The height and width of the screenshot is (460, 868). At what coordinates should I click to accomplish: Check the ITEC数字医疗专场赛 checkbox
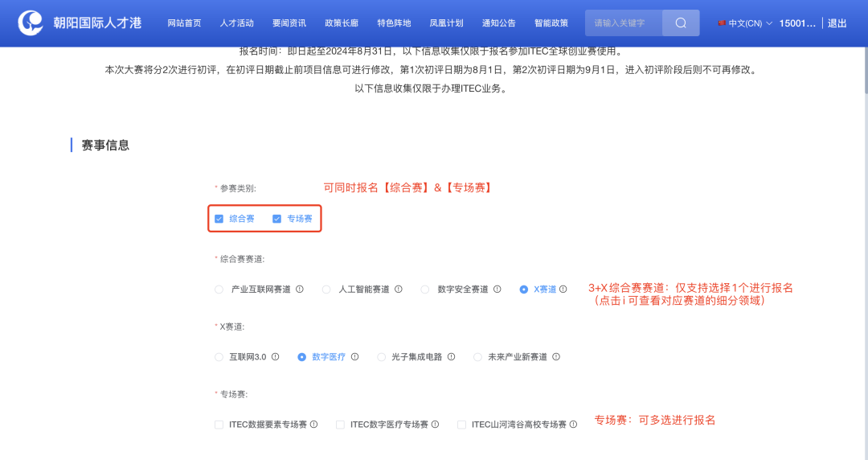[340, 425]
